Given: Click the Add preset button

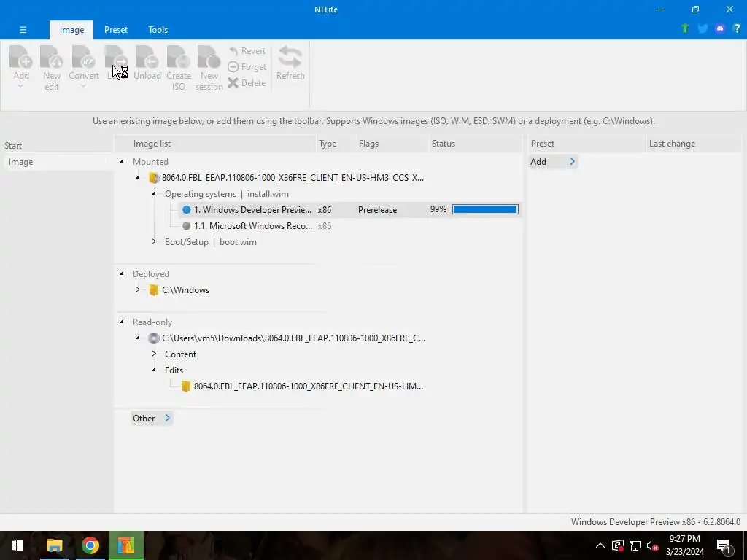Looking at the screenshot, I should [x=553, y=161].
